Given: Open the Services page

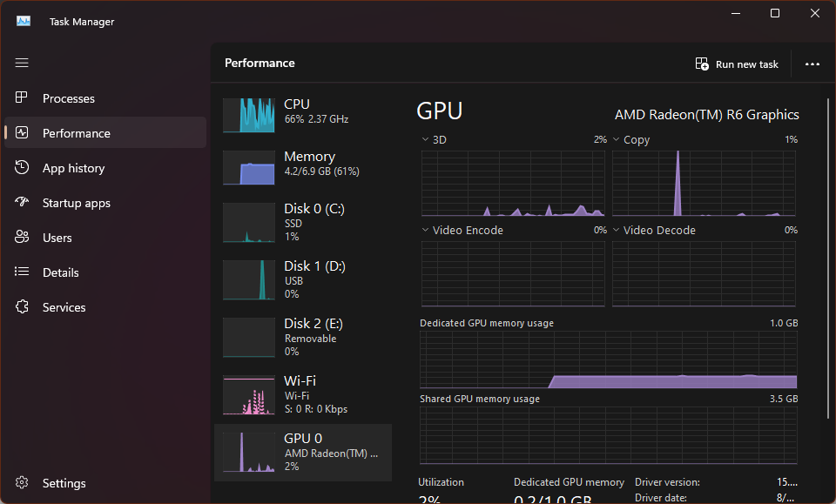Looking at the screenshot, I should point(105,307).
